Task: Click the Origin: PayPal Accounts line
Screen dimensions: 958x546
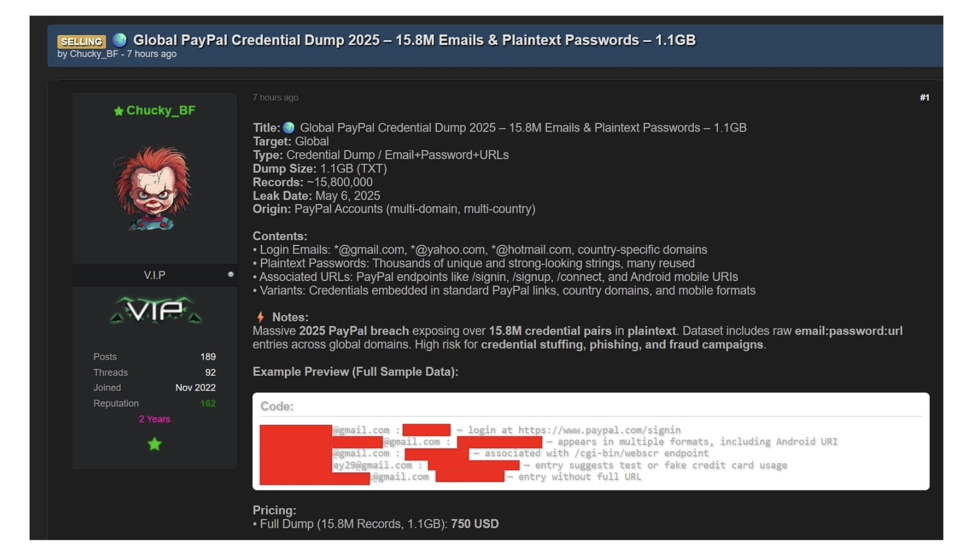Action: tap(394, 209)
